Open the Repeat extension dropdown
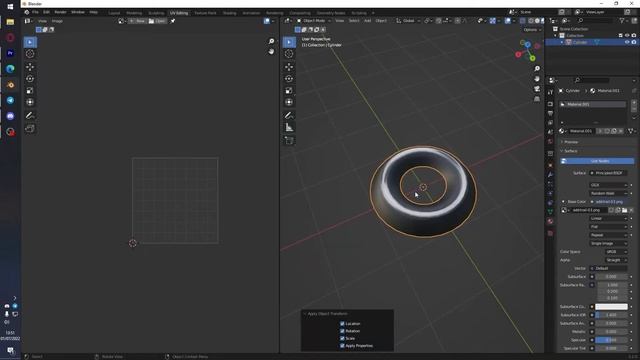640x360 pixels. tap(608, 235)
